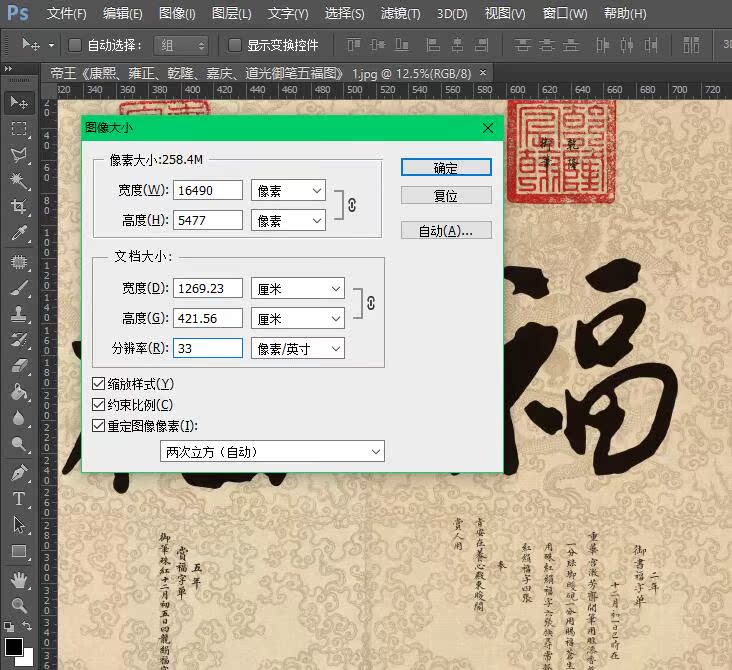Reset default foreground and background colors
The image size is (732, 670).
[x=8, y=627]
